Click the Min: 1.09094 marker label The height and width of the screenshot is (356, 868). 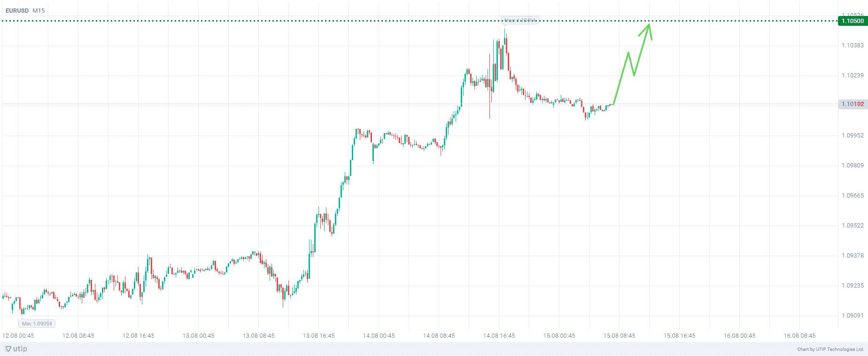click(37, 324)
